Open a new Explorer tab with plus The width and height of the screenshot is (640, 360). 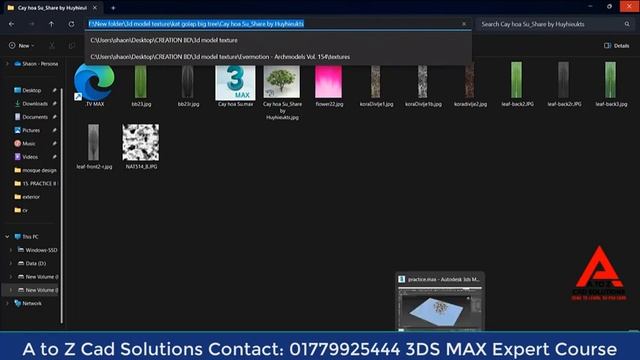coord(113,8)
